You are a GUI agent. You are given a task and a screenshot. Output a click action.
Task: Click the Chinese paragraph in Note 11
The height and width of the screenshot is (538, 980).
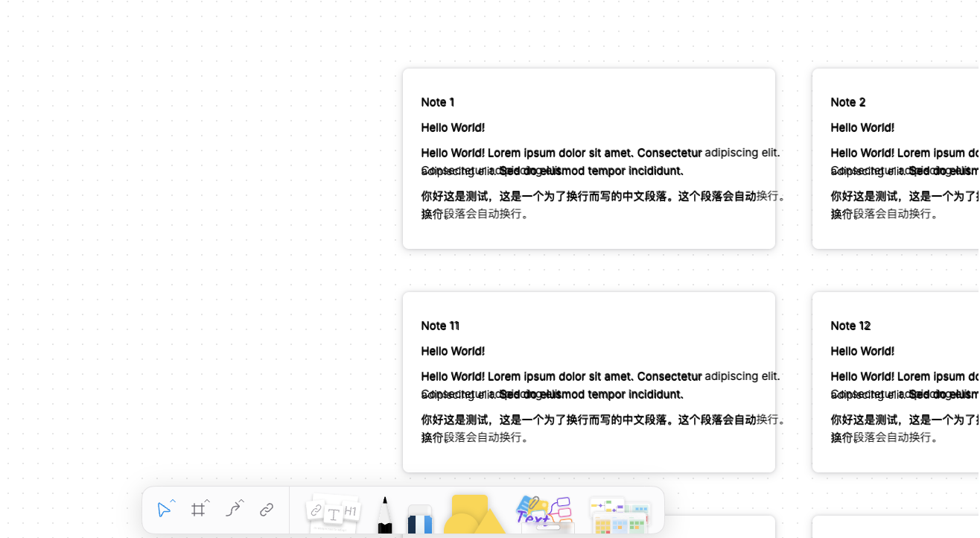pos(588,420)
